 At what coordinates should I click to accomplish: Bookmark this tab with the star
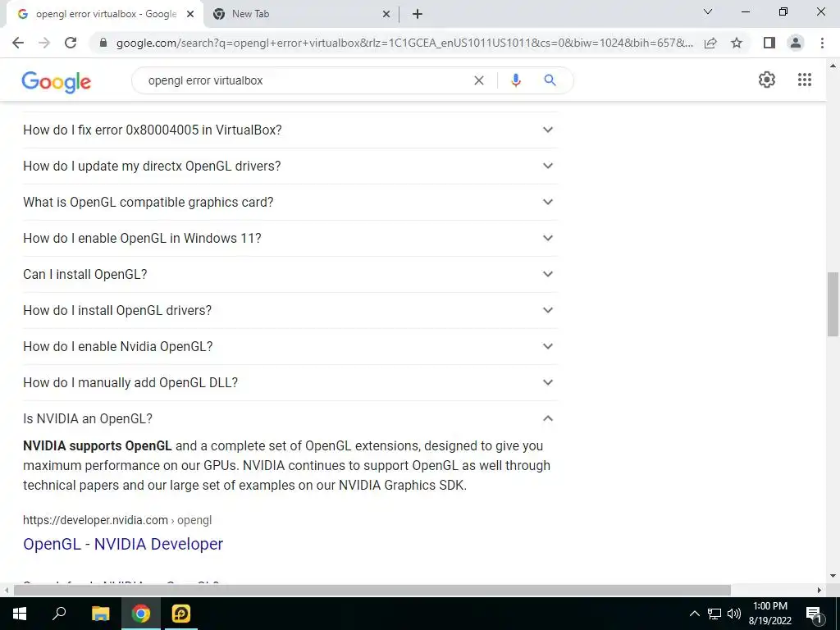click(737, 43)
